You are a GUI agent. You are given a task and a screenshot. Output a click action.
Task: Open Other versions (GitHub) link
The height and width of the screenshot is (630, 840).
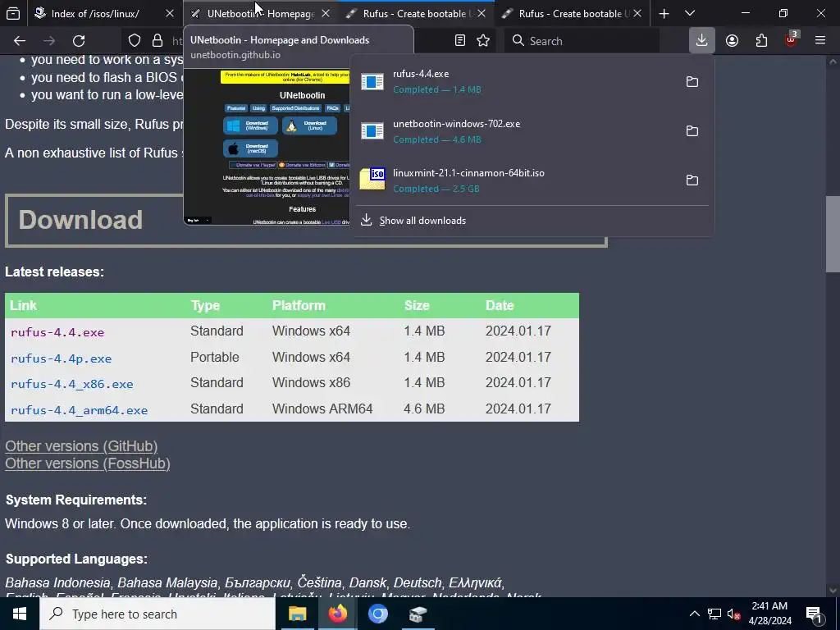click(81, 446)
